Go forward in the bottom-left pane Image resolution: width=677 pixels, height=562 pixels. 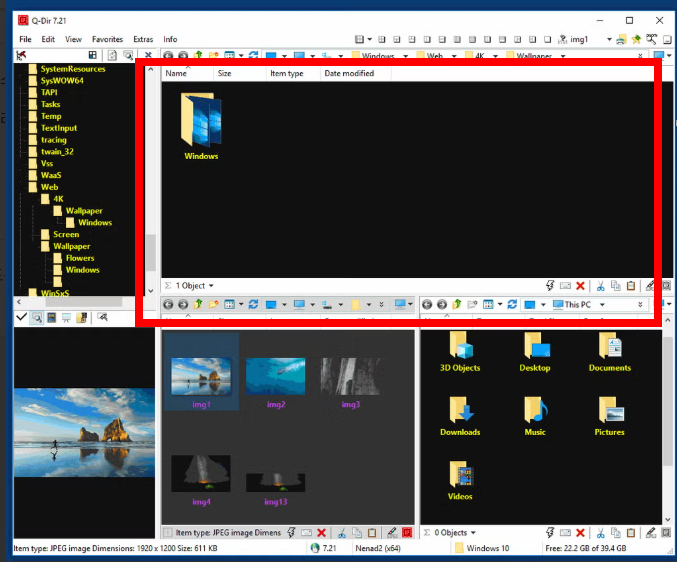183,305
